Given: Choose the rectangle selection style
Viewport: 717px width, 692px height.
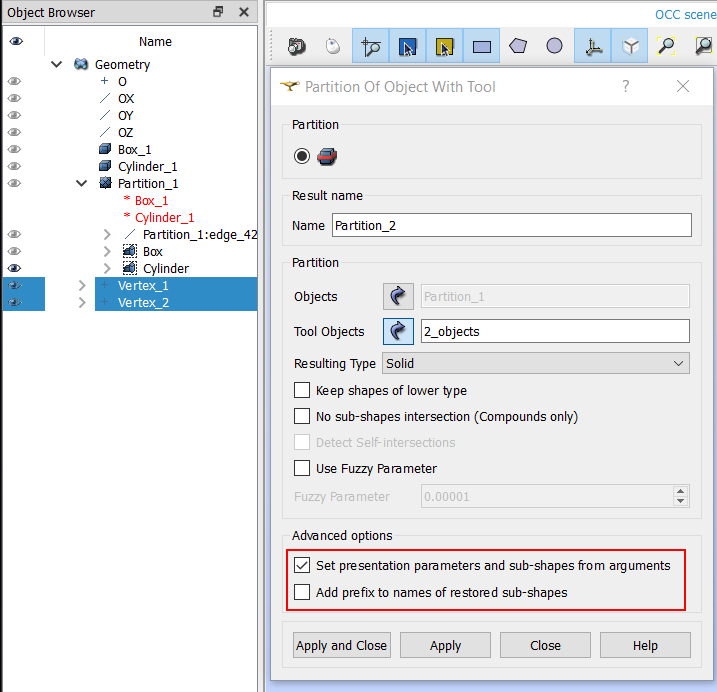Looking at the screenshot, I should point(482,46).
